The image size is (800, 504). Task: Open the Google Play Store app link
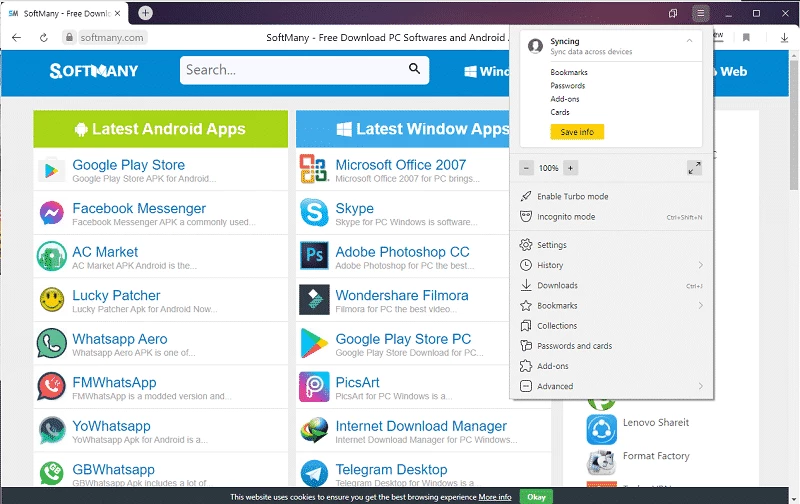tap(128, 165)
